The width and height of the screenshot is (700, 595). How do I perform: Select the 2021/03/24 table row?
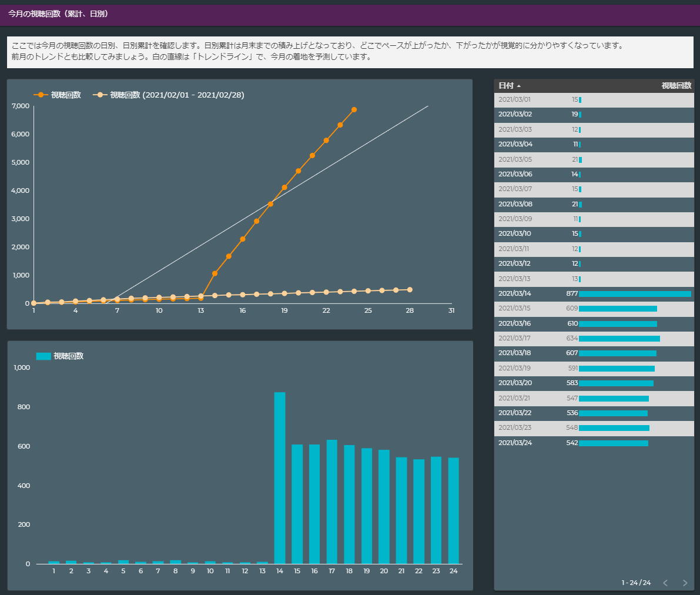(594, 443)
